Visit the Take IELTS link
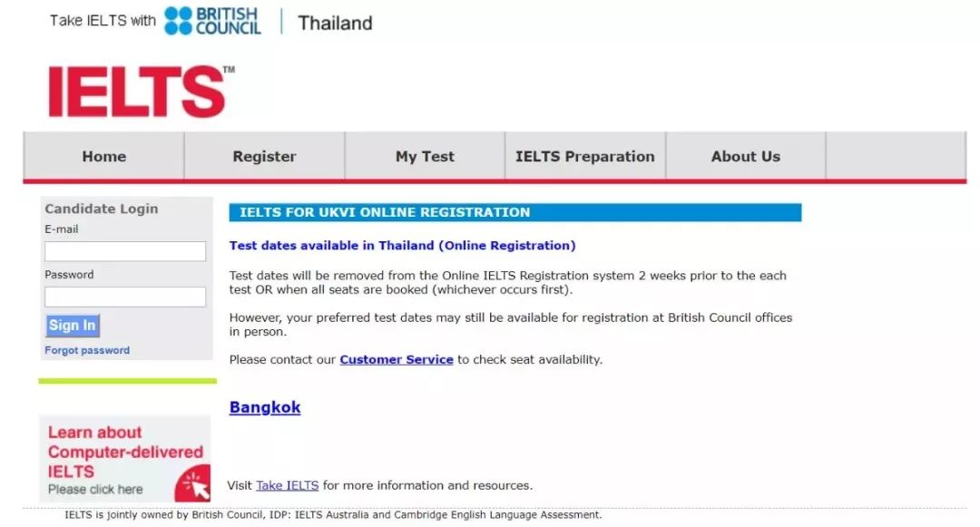The image size is (980, 527). click(287, 485)
